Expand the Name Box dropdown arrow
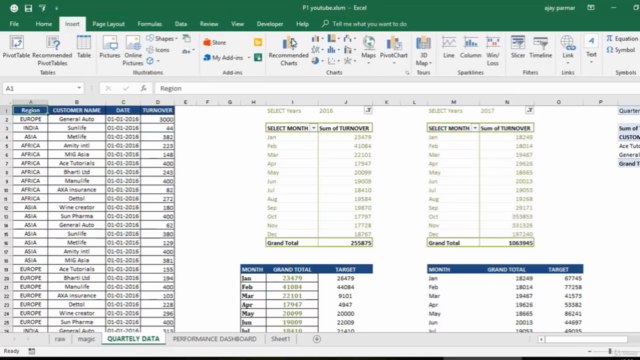640x360 pixels. coord(79,88)
